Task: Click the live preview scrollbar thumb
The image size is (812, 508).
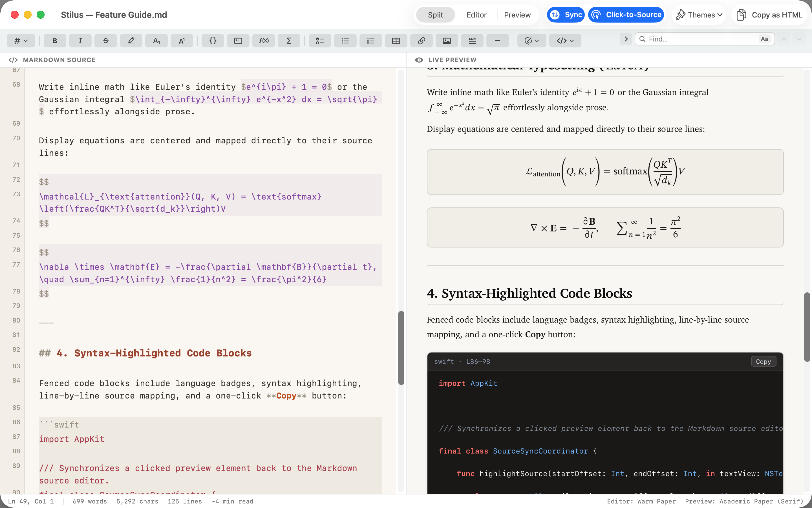Action: point(807,327)
